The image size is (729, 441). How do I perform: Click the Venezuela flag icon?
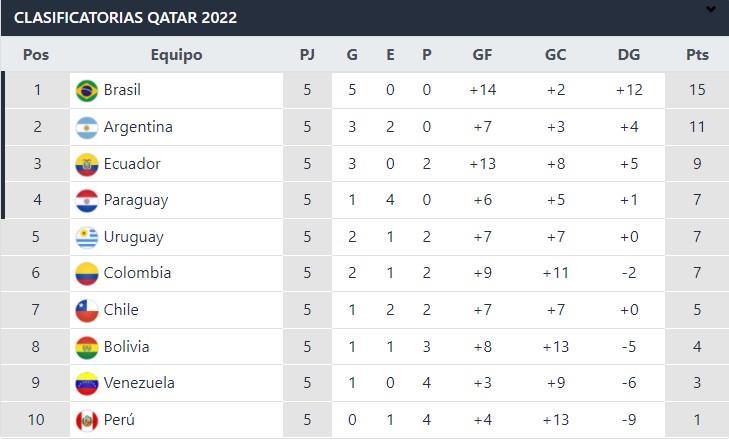coord(87,383)
